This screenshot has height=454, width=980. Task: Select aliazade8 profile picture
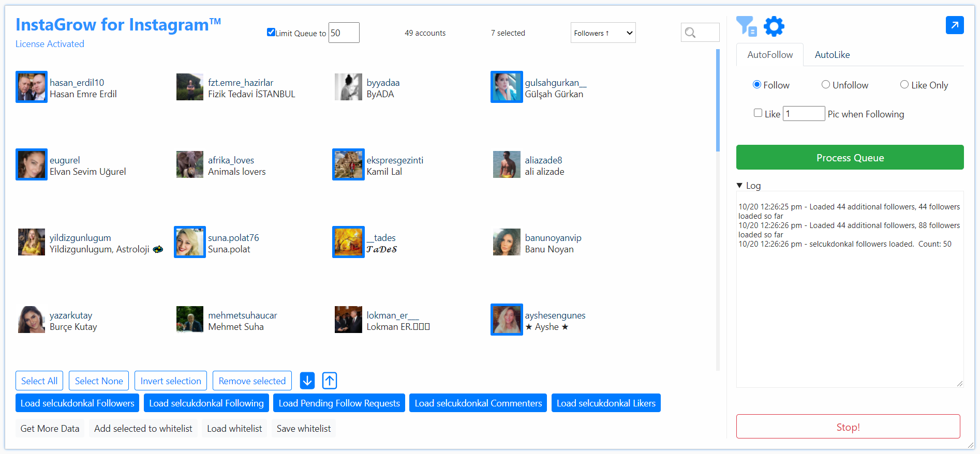507,164
